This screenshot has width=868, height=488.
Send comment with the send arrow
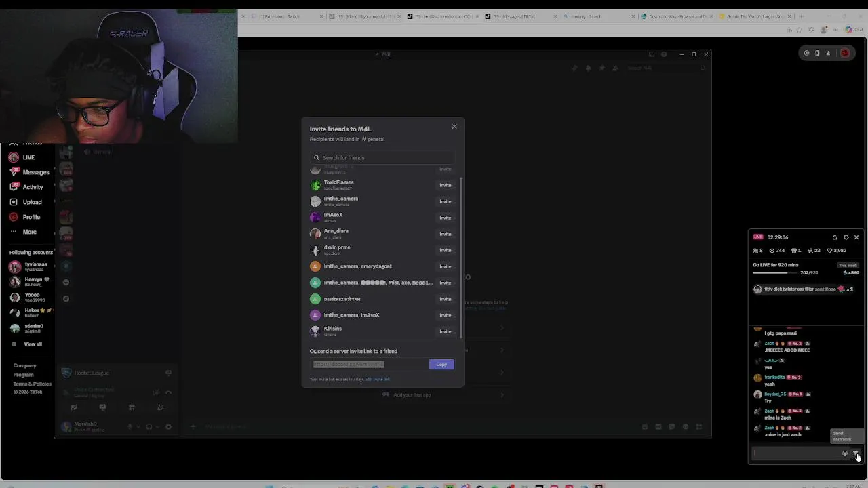point(856,453)
